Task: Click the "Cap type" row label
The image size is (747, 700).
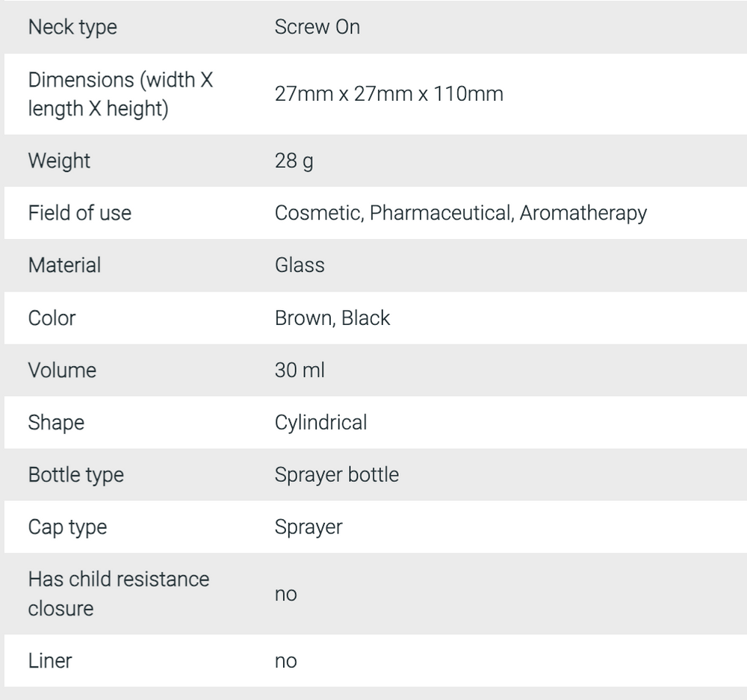Action: point(67,527)
